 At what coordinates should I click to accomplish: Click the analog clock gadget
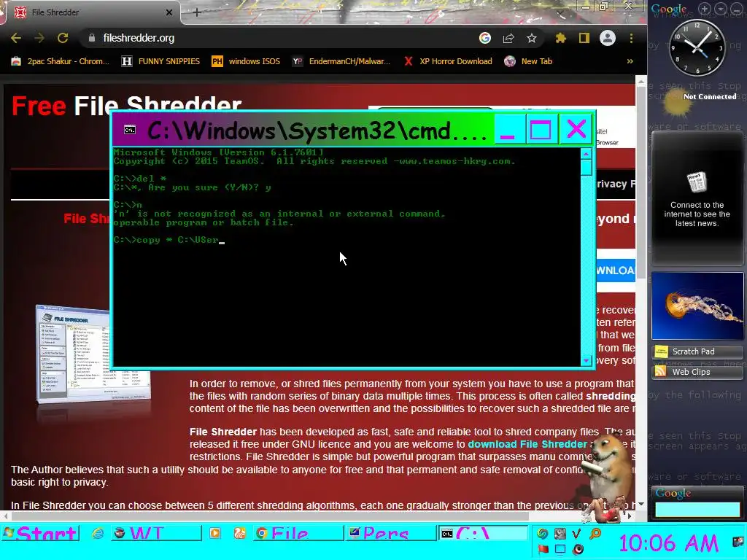point(697,47)
